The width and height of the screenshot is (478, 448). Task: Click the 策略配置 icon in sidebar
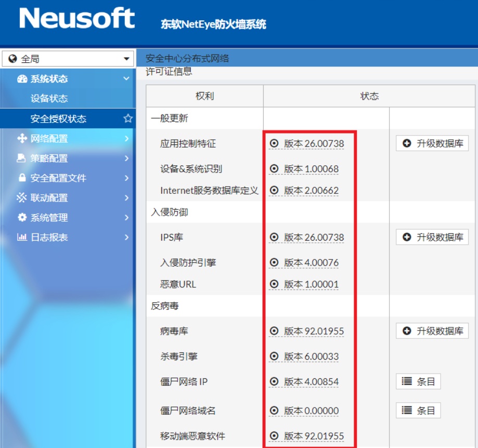(21, 158)
